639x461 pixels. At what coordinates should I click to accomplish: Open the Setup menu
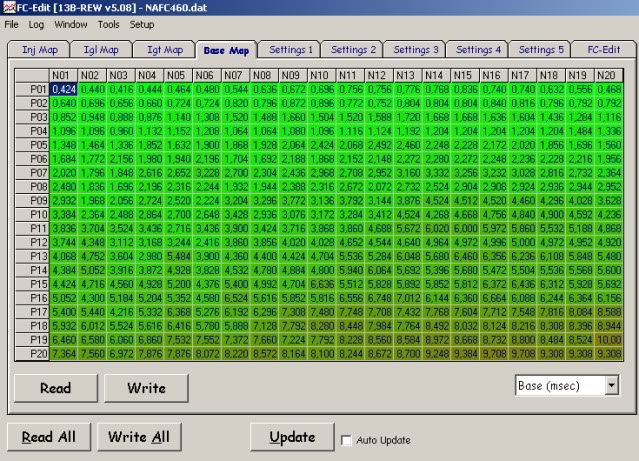pyautogui.click(x=142, y=24)
